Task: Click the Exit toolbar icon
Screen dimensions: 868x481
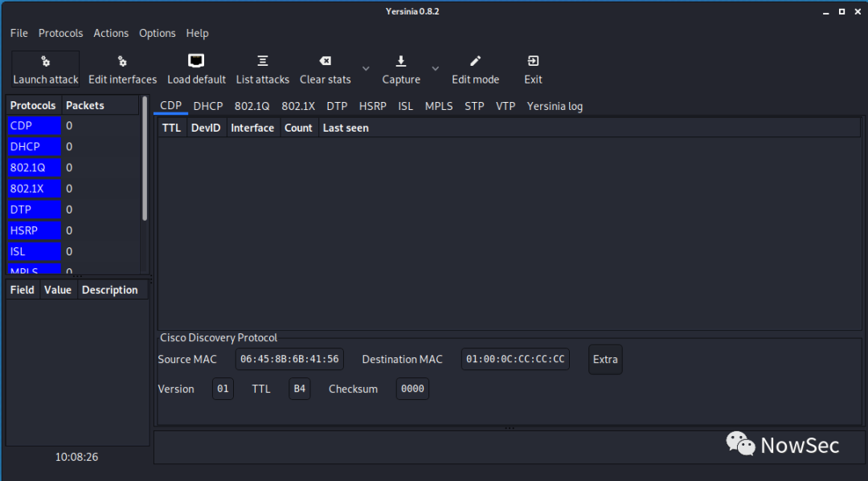Action: [x=533, y=61]
